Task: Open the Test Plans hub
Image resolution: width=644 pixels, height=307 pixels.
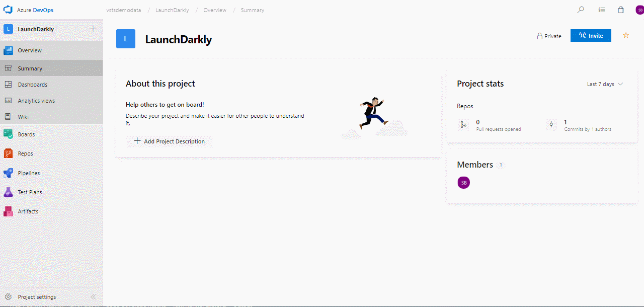Action: tap(51, 192)
